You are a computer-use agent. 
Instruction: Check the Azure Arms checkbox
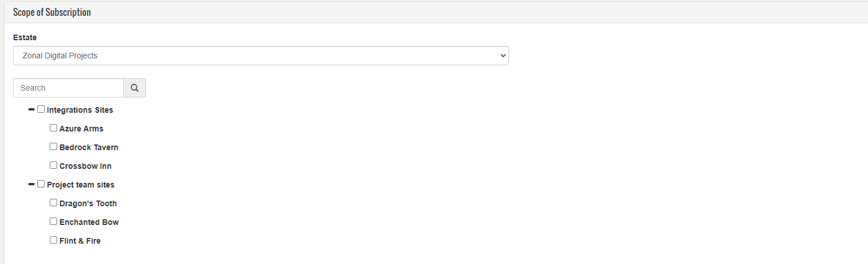(x=54, y=128)
